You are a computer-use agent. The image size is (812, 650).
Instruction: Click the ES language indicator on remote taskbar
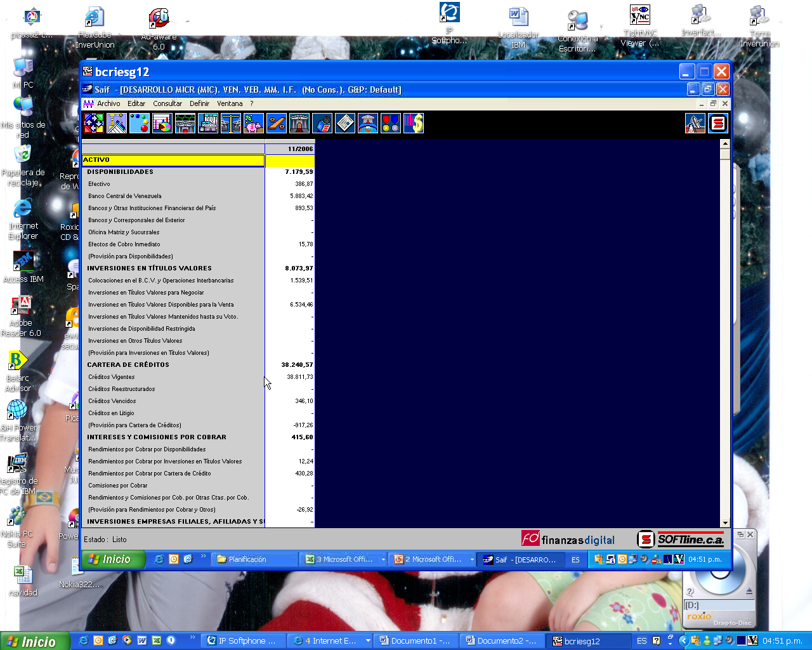[x=575, y=559]
